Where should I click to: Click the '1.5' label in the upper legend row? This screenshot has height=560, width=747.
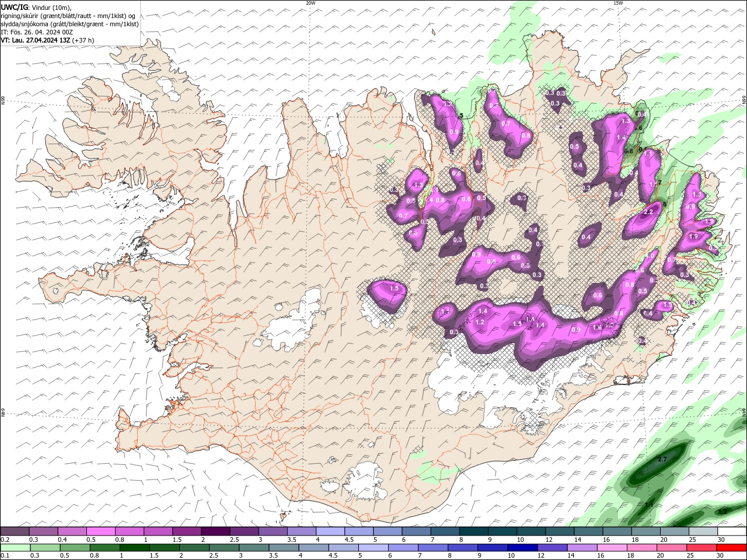click(x=176, y=540)
